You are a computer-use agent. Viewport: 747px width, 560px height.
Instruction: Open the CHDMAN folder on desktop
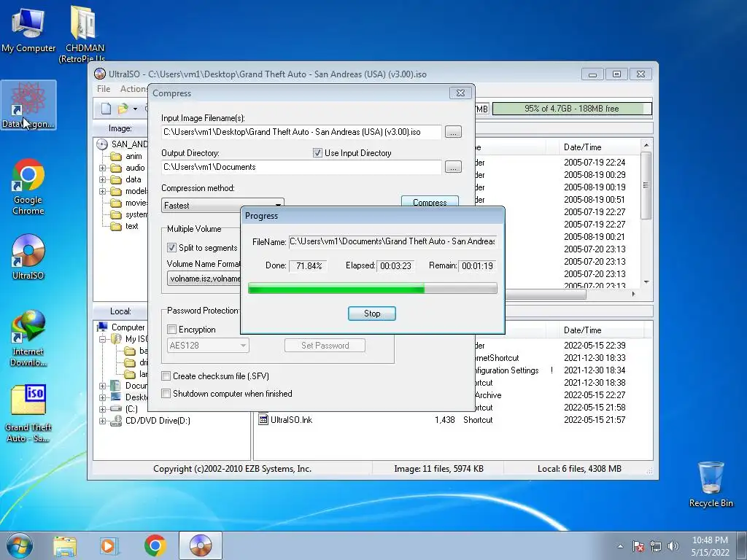pyautogui.click(x=85, y=34)
